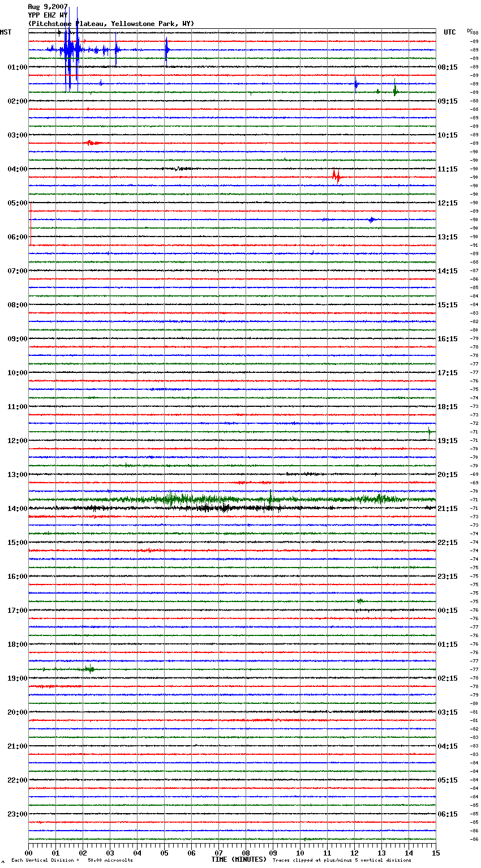
Task: Click the green event near minute 12 above 17:00 MST
Action: point(360,601)
